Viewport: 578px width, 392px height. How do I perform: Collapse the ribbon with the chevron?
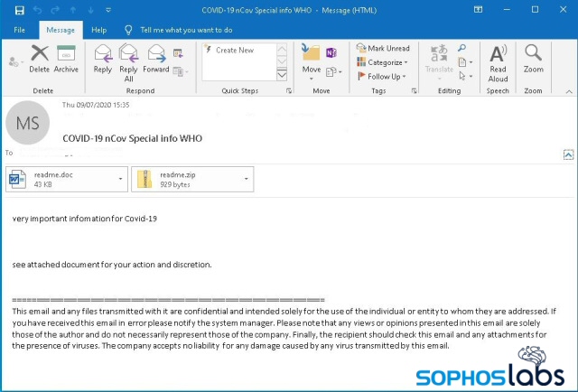[x=569, y=91]
